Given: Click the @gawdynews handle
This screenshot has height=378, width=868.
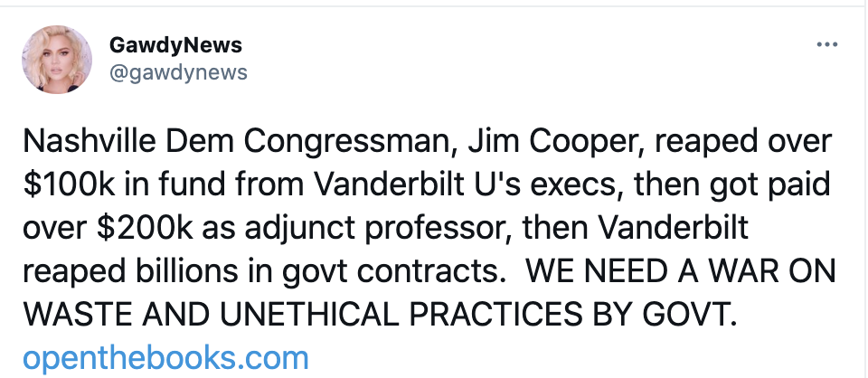Looking at the screenshot, I should [177, 72].
